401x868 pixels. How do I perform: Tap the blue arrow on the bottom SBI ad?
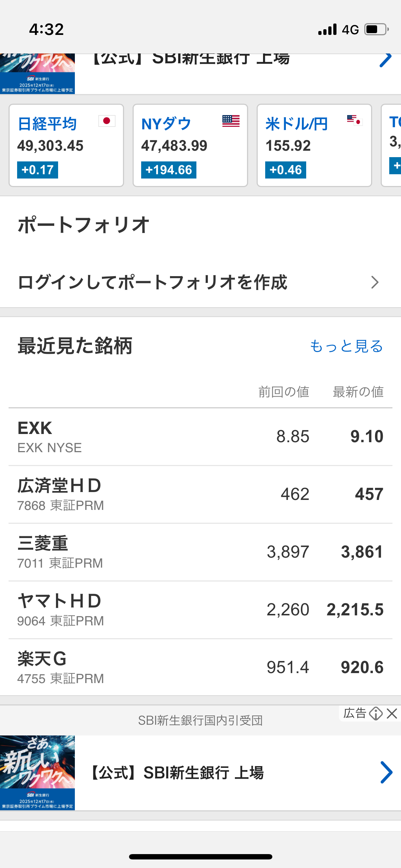[386, 773]
